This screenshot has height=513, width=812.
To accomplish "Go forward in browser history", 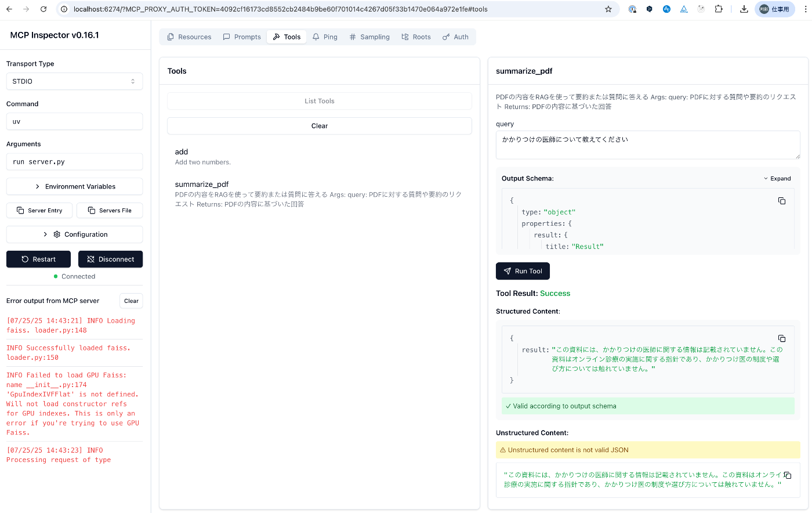I will click(x=26, y=9).
